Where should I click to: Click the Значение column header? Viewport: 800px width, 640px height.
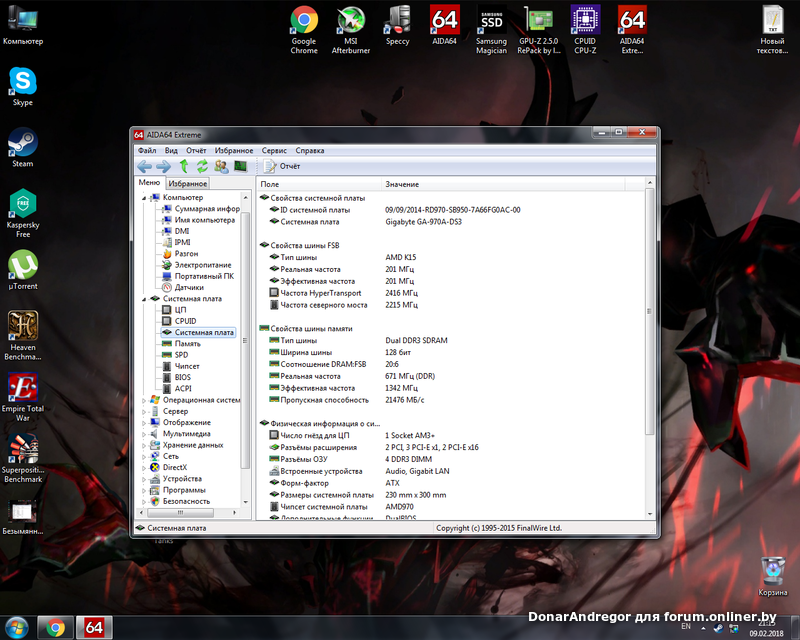402,185
